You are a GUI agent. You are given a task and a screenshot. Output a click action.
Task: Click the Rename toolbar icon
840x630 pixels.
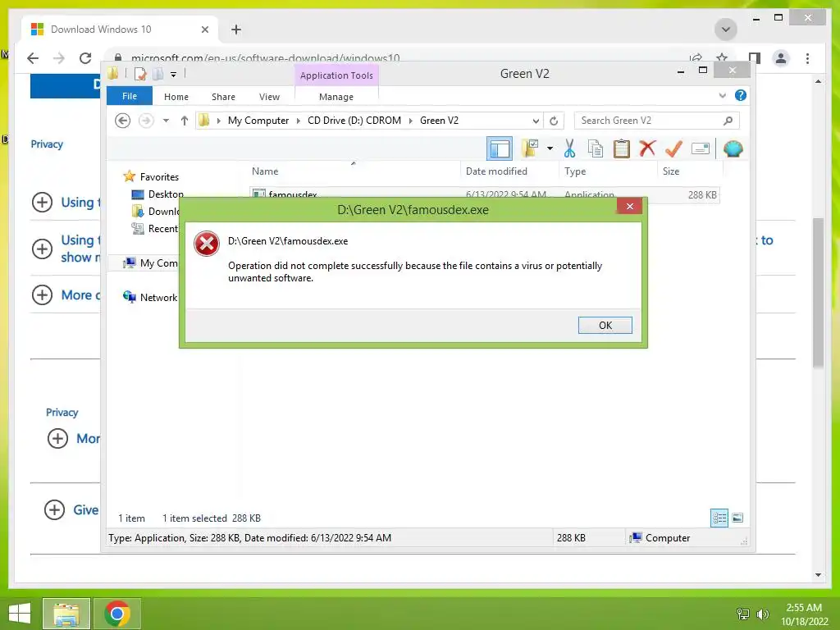pos(701,148)
